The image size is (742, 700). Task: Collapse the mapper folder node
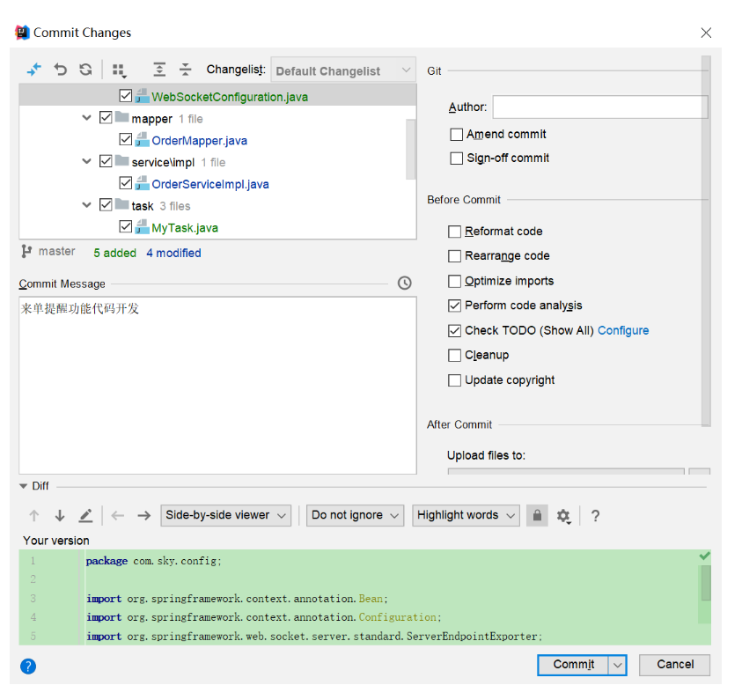tap(86, 117)
